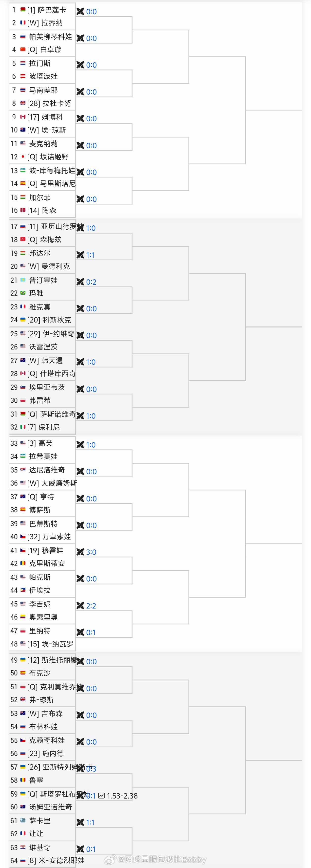
Task: Click the Greek flag beside 萨卡里
Action: (x=23, y=821)
